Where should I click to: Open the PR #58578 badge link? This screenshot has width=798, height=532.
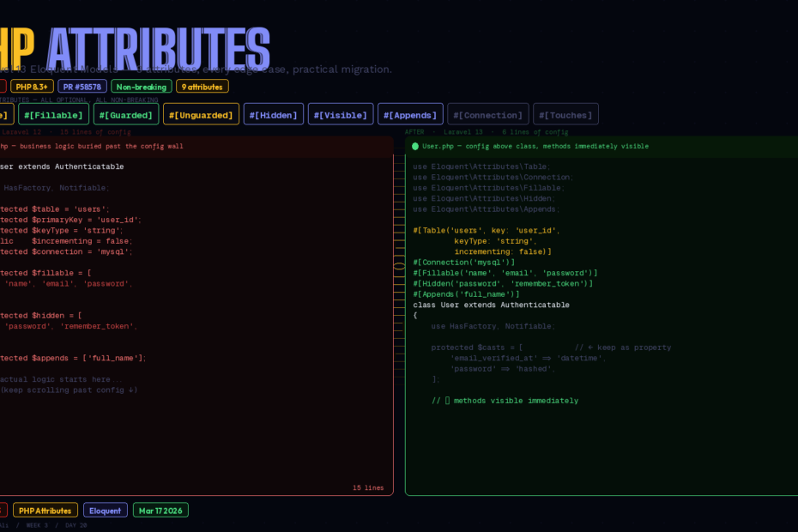click(82, 87)
